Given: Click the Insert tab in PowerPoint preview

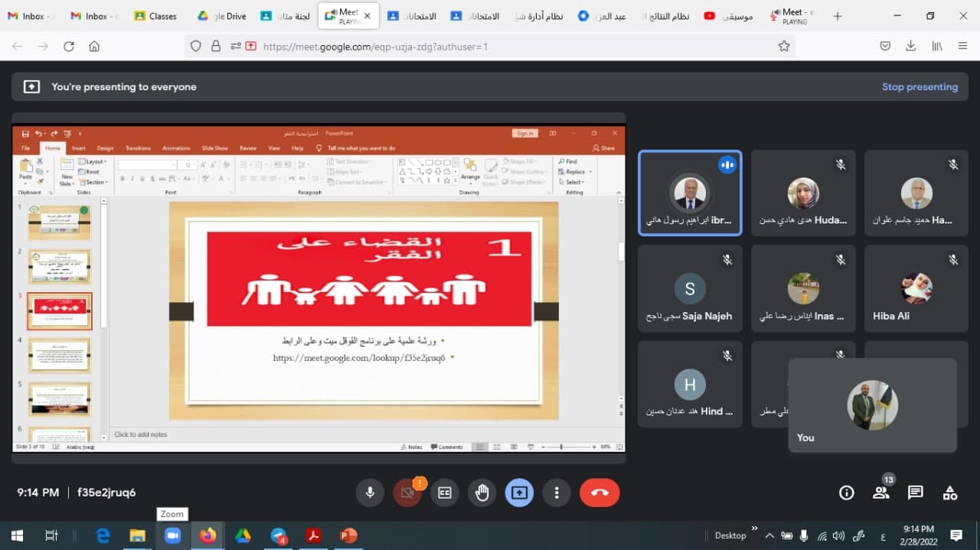Looking at the screenshot, I should [x=79, y=148].
